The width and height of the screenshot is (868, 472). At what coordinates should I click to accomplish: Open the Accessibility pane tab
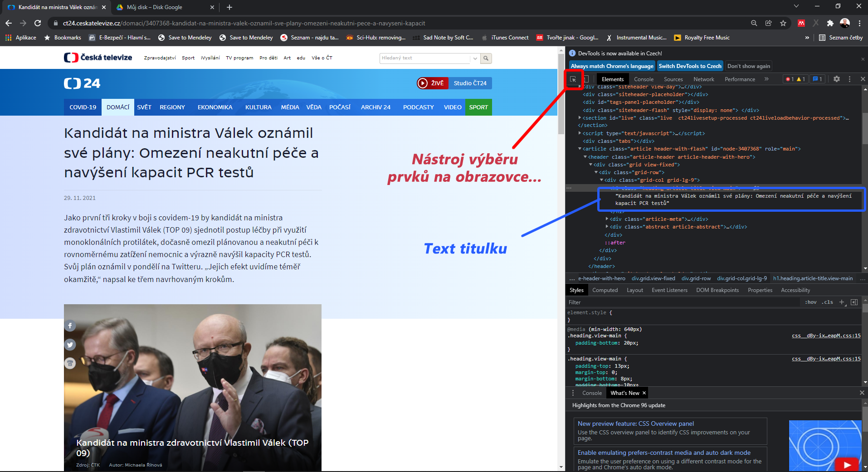[x=795, y=290]
